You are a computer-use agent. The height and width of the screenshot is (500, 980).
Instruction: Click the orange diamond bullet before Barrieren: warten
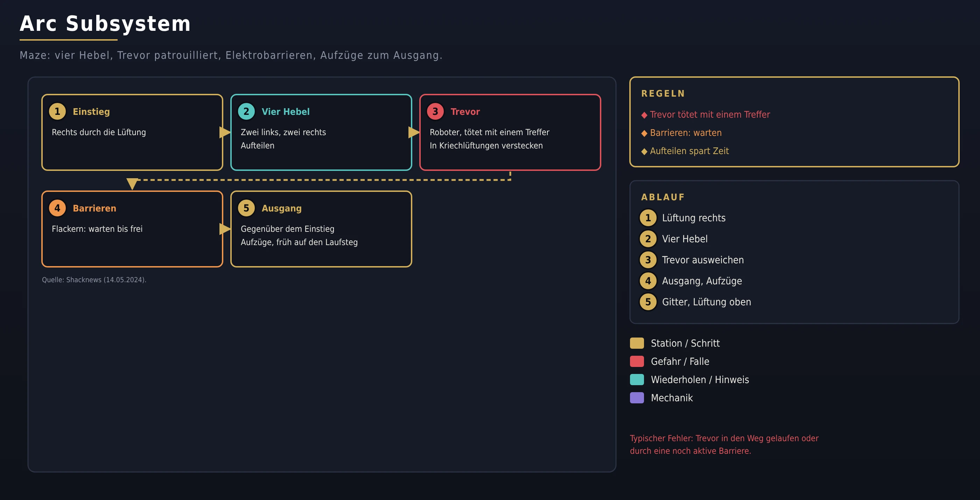pyautogui.click(x=644, y=133)
